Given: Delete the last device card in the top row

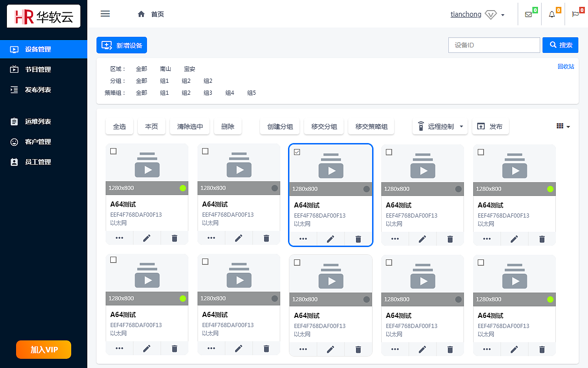Looking at the screenshot, I should click(x=542, y=239).
